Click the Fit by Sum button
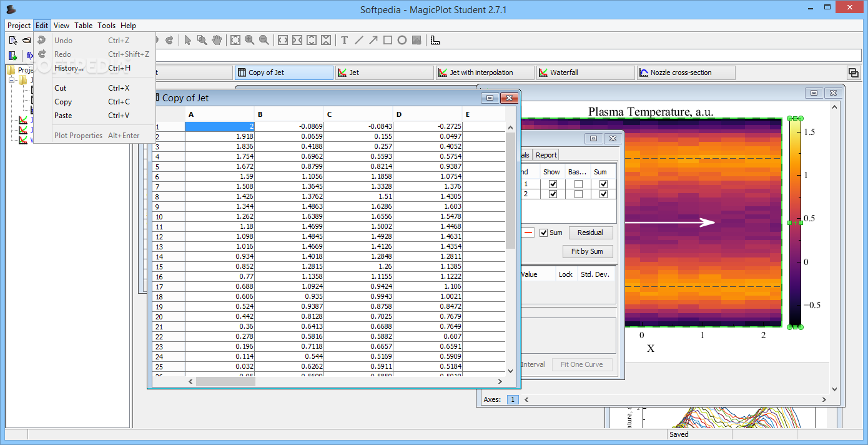 click(587, 251)
